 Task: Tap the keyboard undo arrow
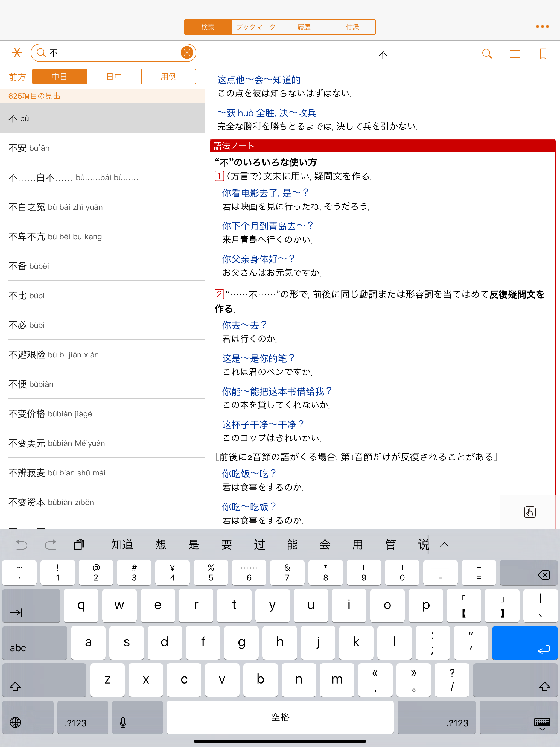[22, 544]
